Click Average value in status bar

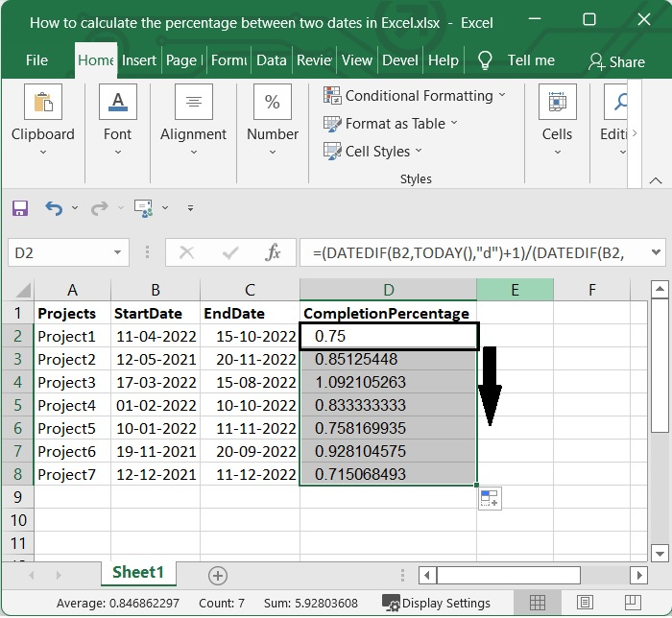coord(118,604)
